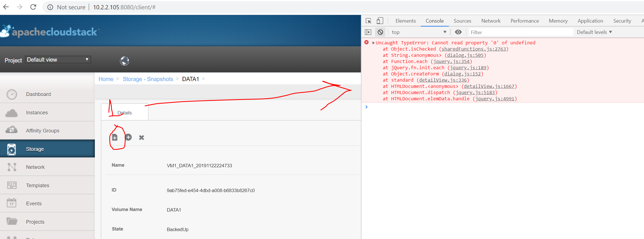Open the Memory DevTools tab
Screen dimensions: 644x239
(x=558, y=21)
